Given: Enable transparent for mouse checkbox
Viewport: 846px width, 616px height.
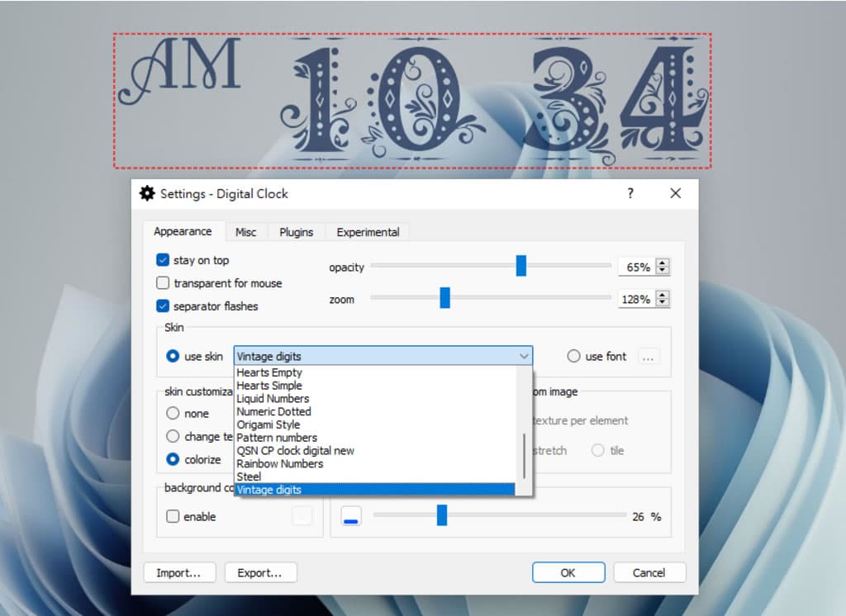Looking at the screenshot, I should (x=163, y=282).
